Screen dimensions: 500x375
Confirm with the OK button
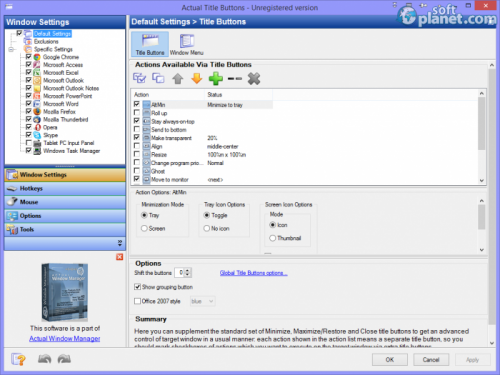[x=390, y=360]
